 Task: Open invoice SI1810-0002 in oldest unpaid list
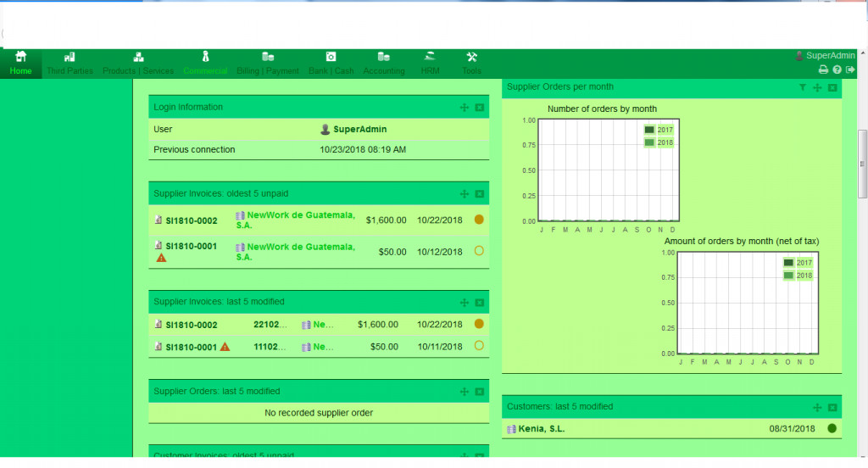(191, 220)
